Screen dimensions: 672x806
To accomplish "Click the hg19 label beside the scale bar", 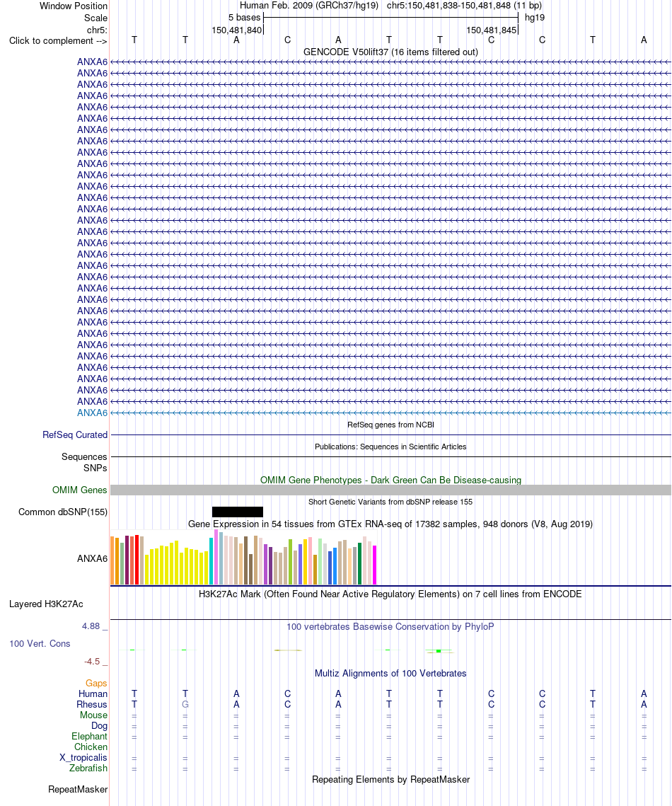I will click(x=534, y=18).
